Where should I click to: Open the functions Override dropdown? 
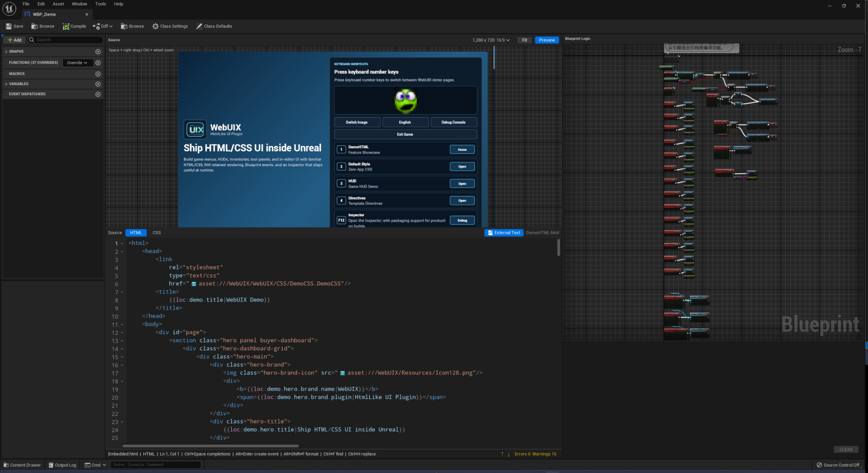coord(77,63)
